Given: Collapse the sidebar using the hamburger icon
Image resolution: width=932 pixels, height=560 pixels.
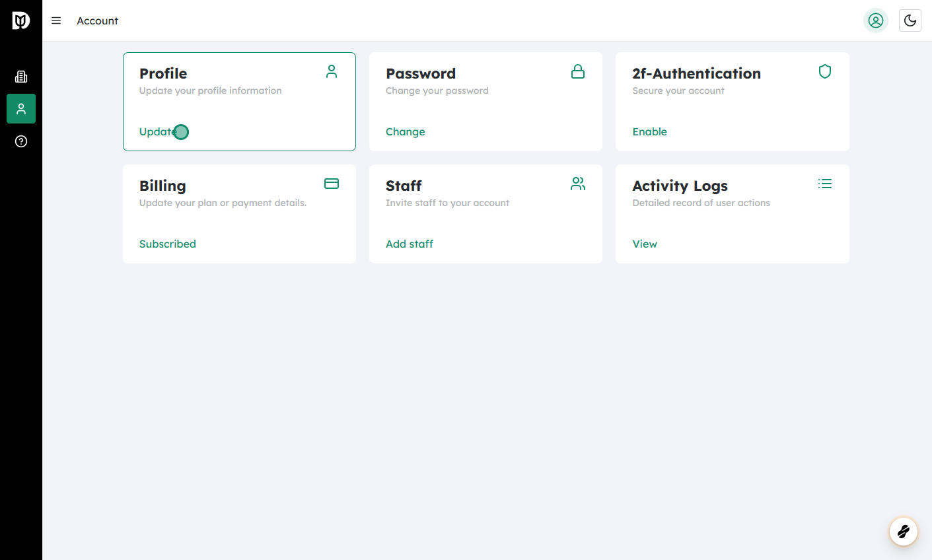Looking at the screenshot, I should coord(56,20).
